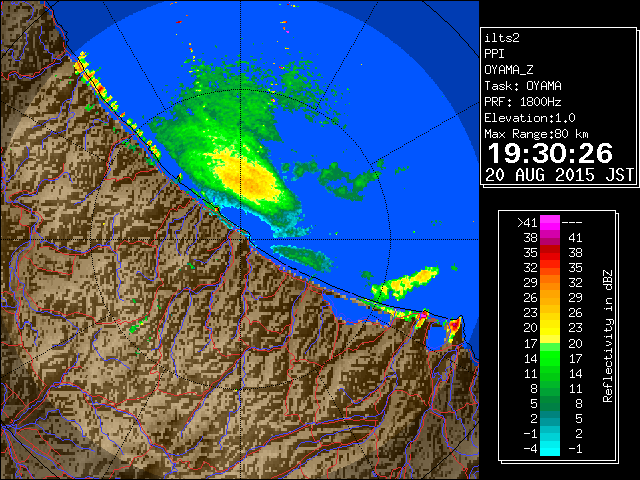Select the Max Range:80 km line

pyautogui.click(x=536, y=134)
